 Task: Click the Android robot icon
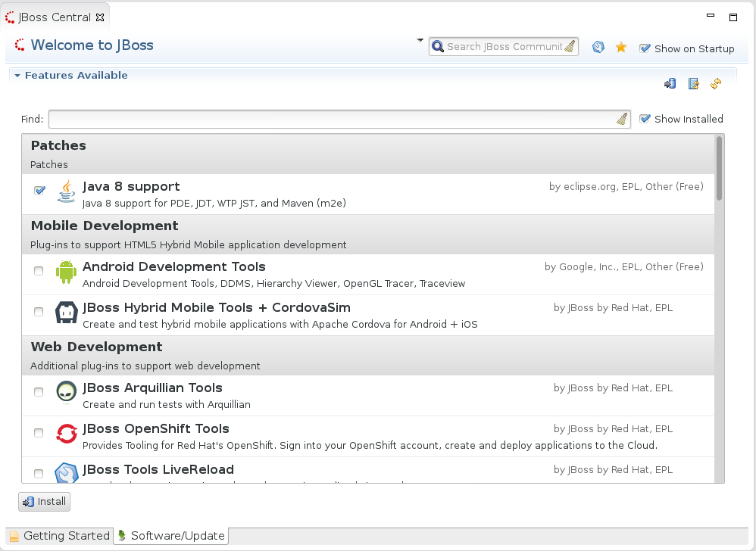pos(67,272)
